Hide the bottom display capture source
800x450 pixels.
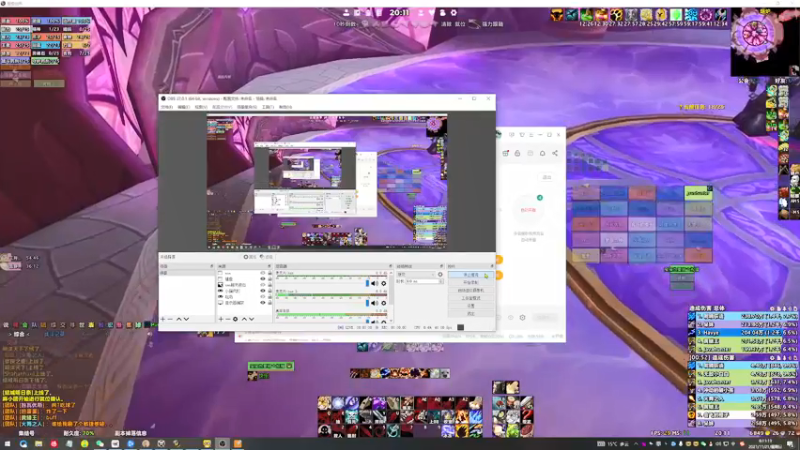[x=263, y=303]
